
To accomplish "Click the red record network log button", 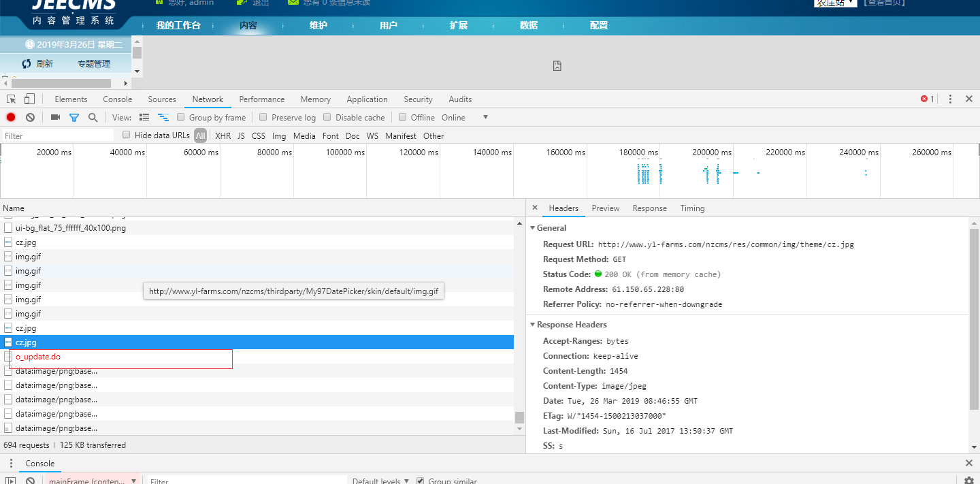I will pyautogui.click(x=11, y=118).
